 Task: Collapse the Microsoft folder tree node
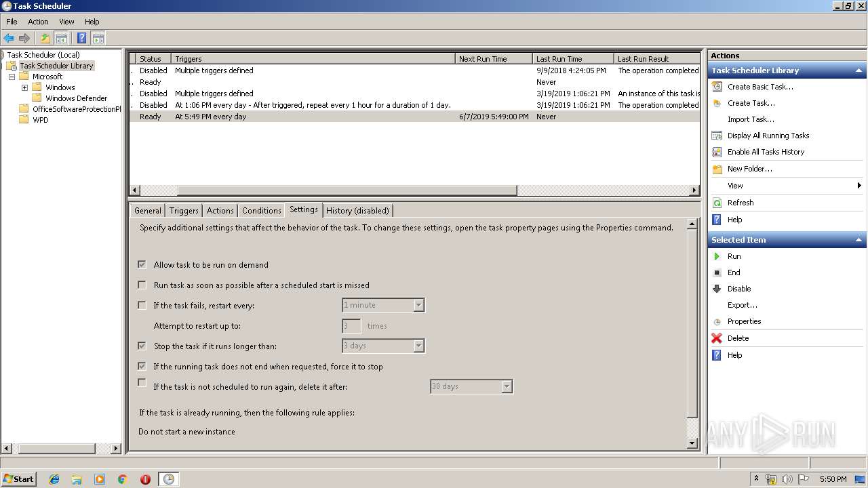pos(12,77)
